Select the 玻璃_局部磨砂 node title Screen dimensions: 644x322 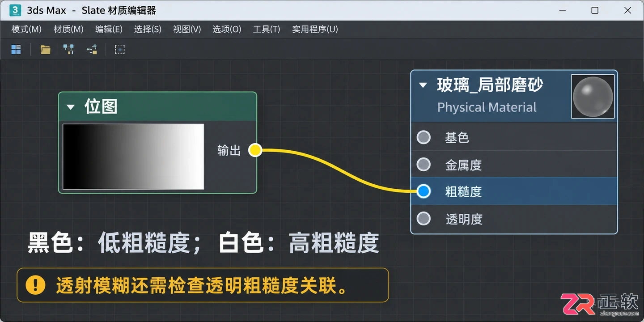(x=490, y=85)
